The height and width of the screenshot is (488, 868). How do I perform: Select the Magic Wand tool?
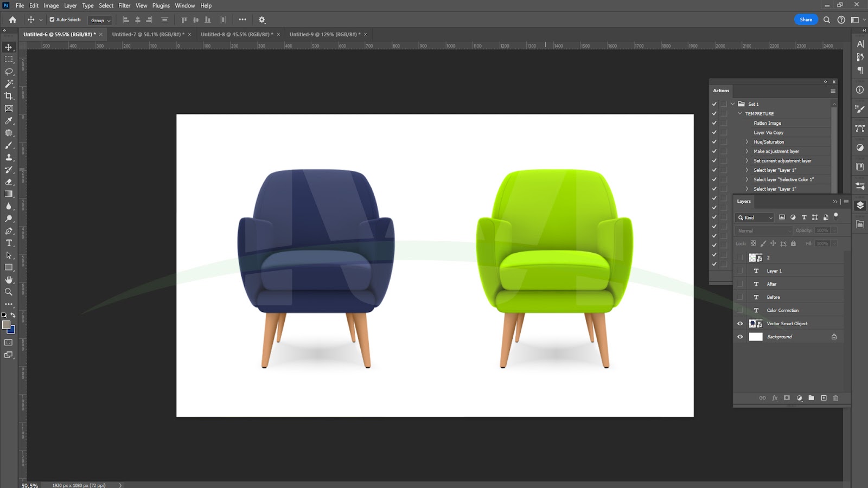tap(9, 84)
